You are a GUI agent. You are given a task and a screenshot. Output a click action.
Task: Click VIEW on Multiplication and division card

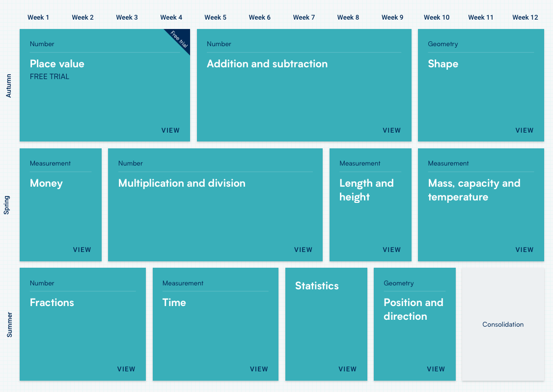click(x=303, y=250)
